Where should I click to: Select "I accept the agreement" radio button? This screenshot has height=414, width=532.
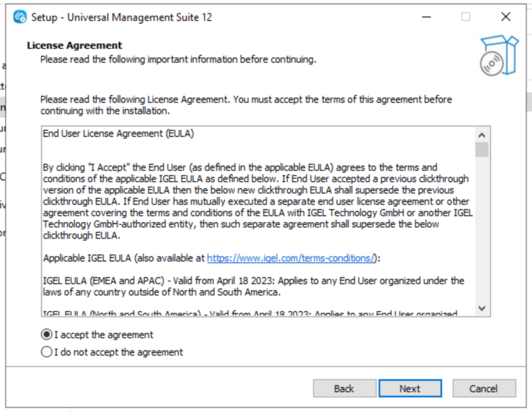click(47, 335)
